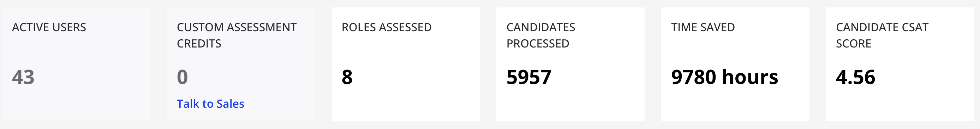
Task: Click the word CREDITS in second card
Action: tap(199, 44)
